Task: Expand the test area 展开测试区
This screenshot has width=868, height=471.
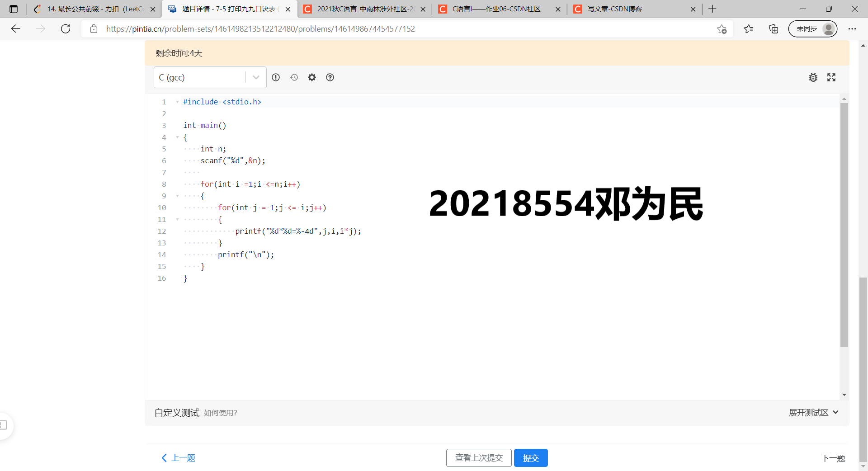Action: pos(814,413)
